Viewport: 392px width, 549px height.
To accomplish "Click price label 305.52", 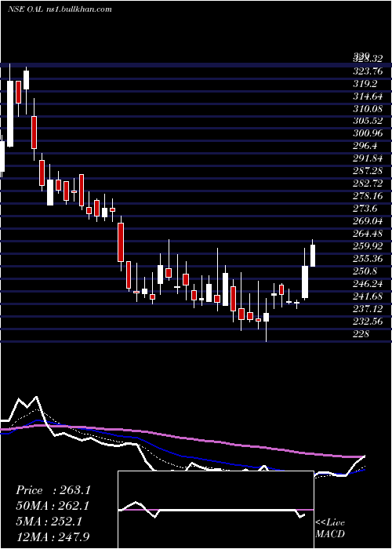I will pyautogui.click(x=368, y=121).
